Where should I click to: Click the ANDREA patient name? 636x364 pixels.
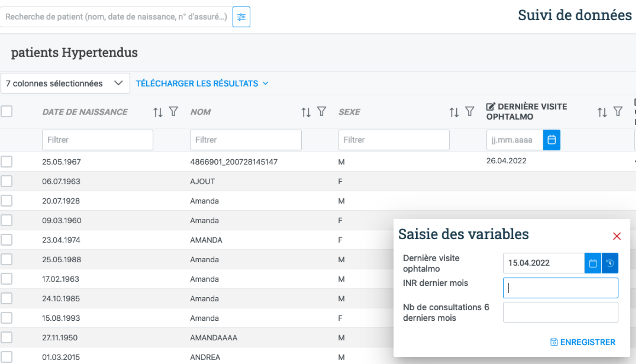(x=205, y=357)
